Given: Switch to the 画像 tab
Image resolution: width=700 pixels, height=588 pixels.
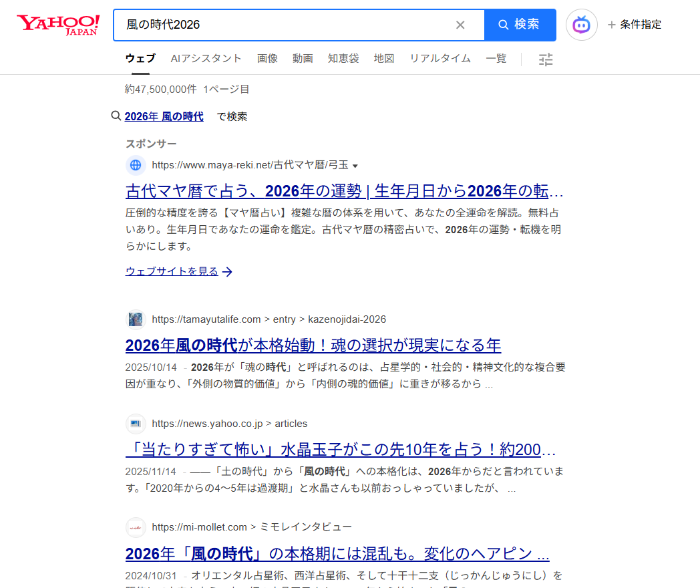Looking at the screenshot, I should [x=267, y=59].
